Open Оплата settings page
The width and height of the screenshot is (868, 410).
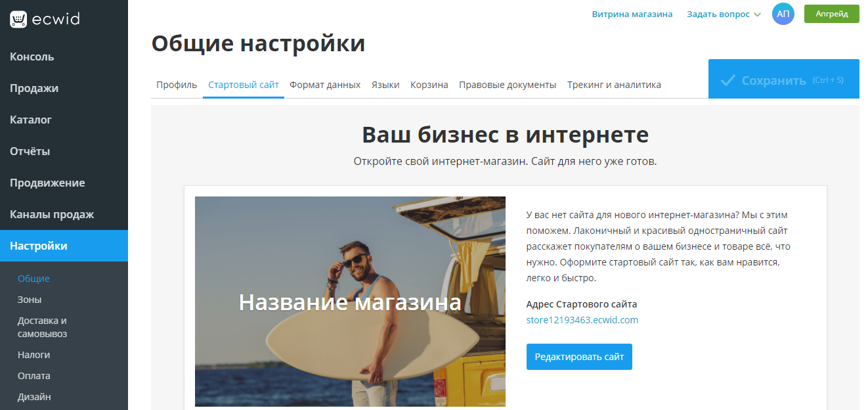32,375
